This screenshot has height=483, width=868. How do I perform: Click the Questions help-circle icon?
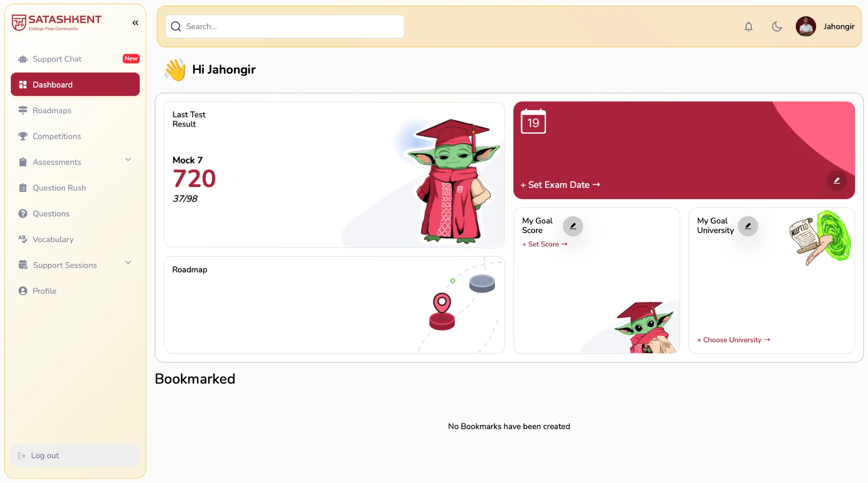coord(23,214)
